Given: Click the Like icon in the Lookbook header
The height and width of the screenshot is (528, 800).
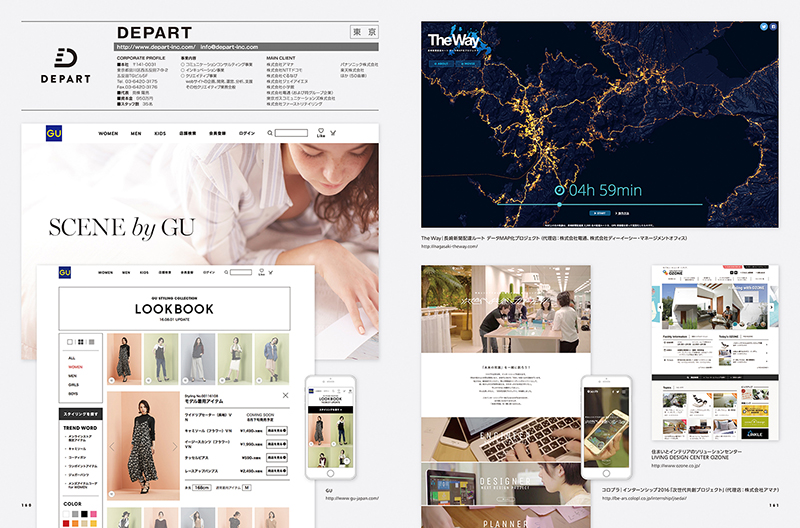Looking at the screenshot, I should click(261, 272).
